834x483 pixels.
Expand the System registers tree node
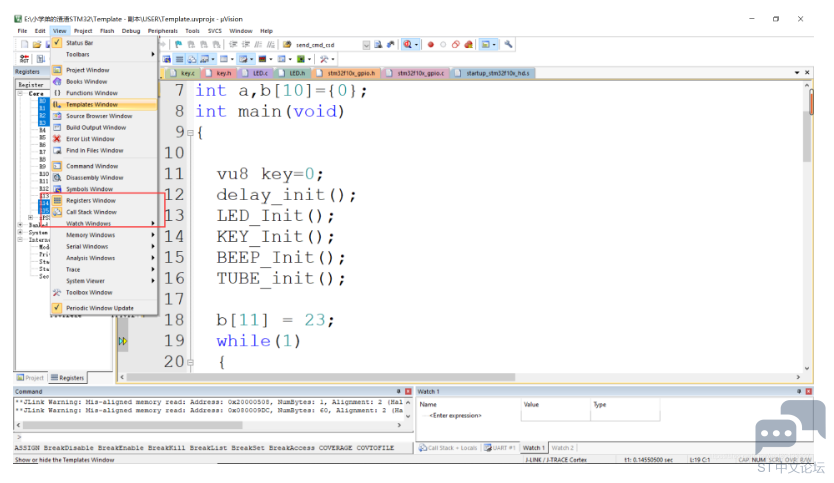point(20,232)
